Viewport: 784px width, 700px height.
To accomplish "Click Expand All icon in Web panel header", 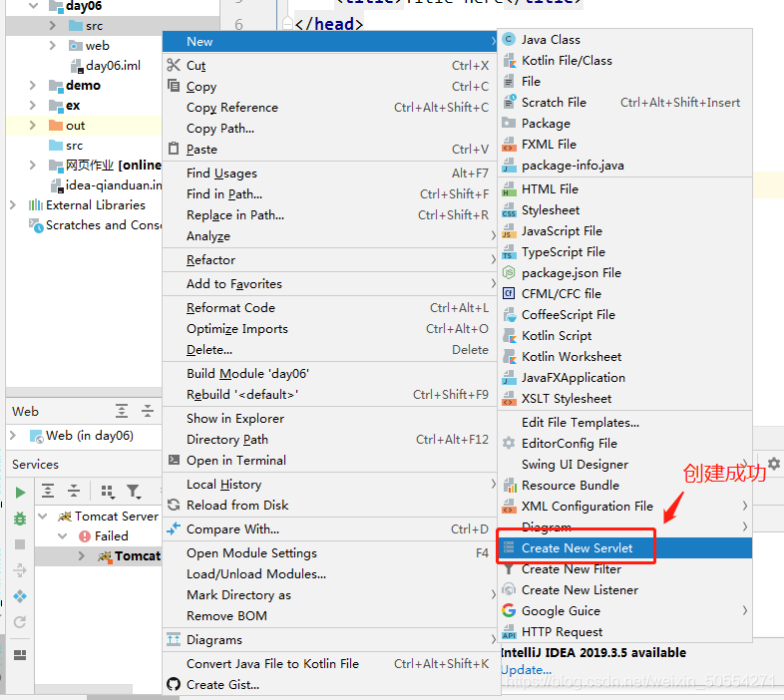I will click(x=122, y=411).
